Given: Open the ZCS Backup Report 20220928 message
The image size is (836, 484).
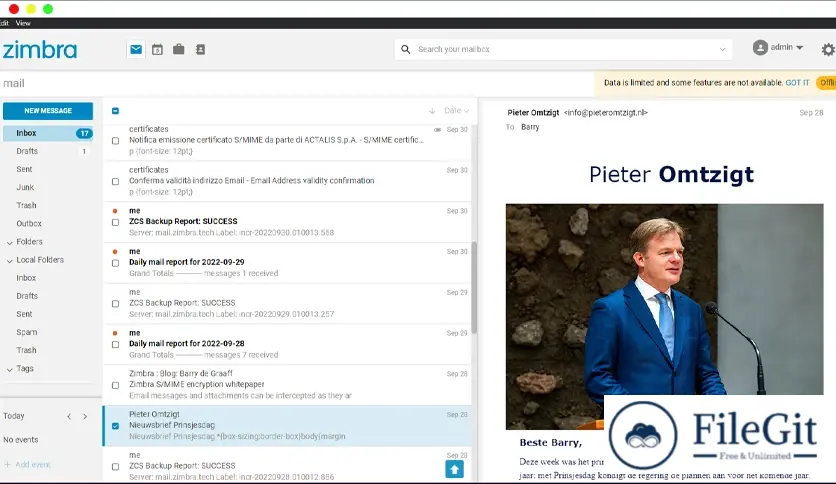Looking at the screenshot, I should coord(288,466).
